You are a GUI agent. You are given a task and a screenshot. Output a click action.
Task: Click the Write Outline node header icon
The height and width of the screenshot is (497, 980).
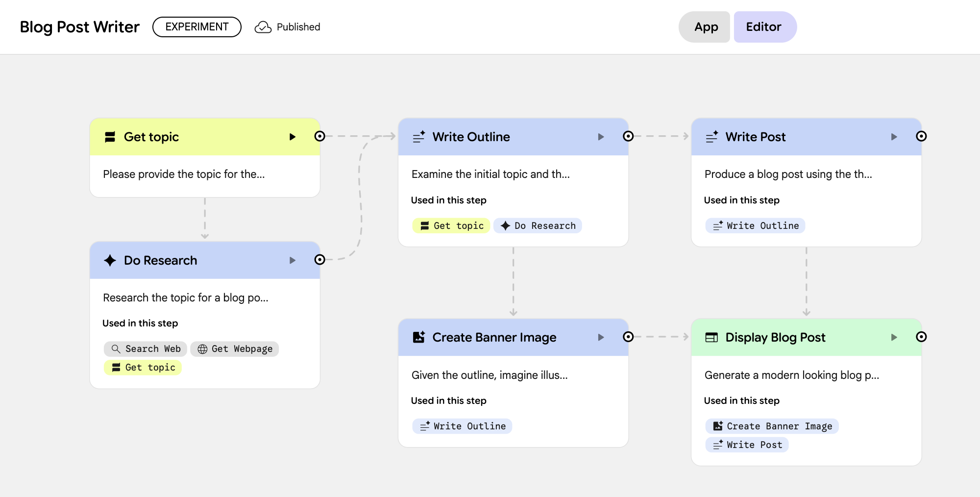pos(419,137)
